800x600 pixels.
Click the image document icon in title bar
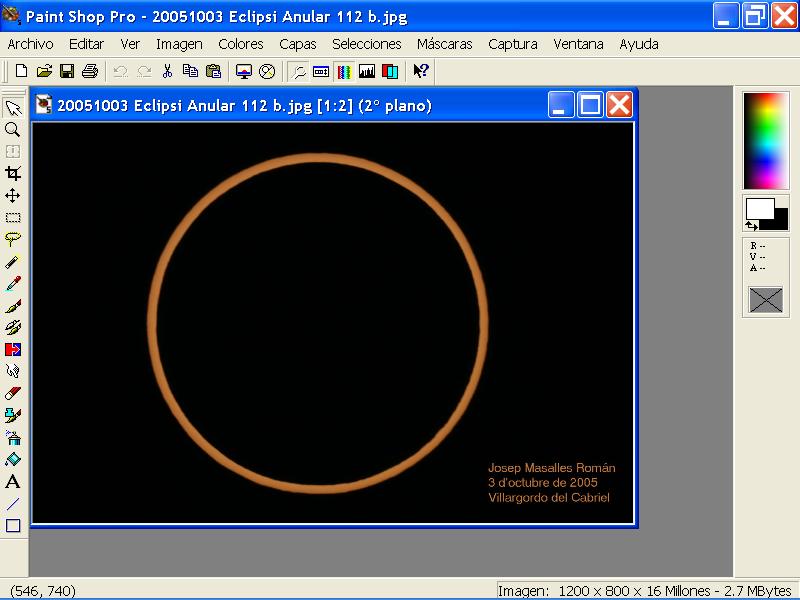[x=44, y=105]
